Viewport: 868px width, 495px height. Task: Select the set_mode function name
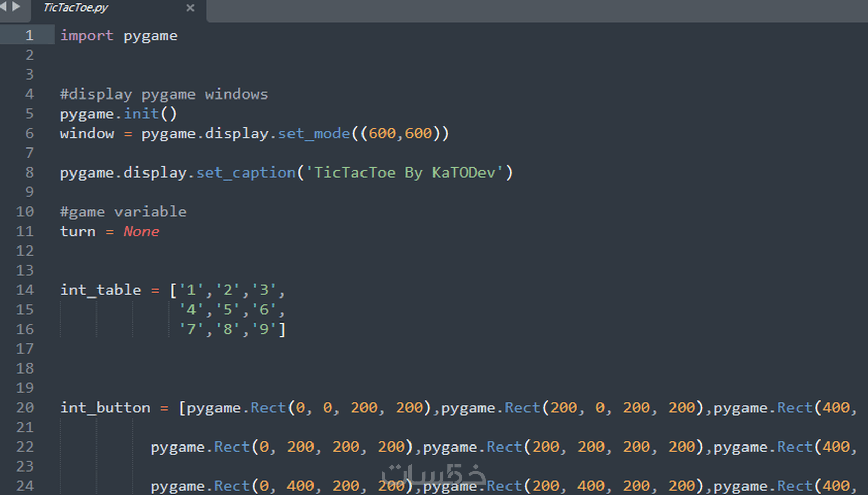tap(313, 133)
